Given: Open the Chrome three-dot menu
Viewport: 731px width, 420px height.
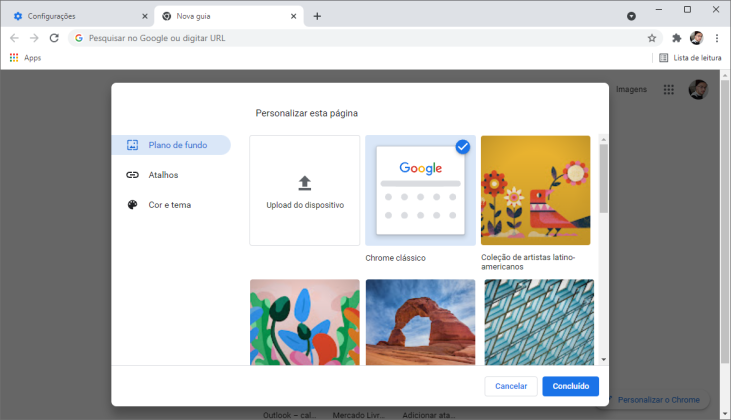Looking at the screenshot, I should (x=717, y=38).
